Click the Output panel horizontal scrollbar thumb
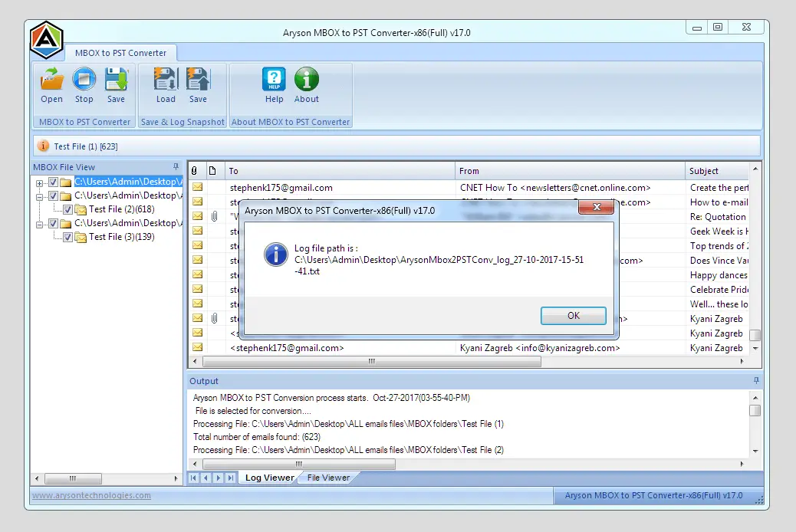Image resolution: width=796 pixels, height=532 pixels. 299,464
